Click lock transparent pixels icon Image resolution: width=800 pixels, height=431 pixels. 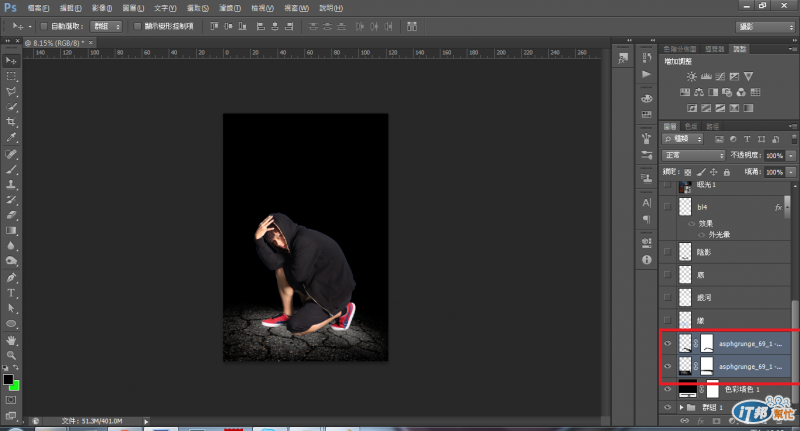tap(688, 172)
